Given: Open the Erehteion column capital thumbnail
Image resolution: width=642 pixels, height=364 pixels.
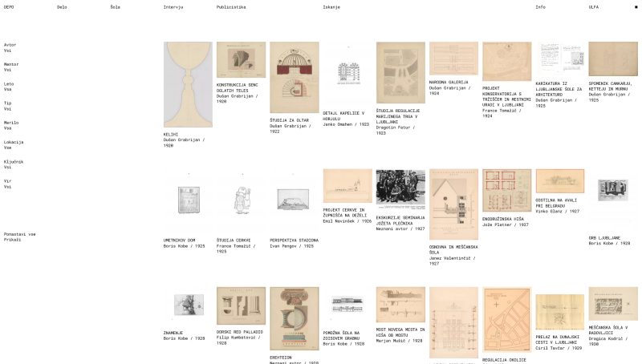Looking at the screenshot, I should (294, 318).
